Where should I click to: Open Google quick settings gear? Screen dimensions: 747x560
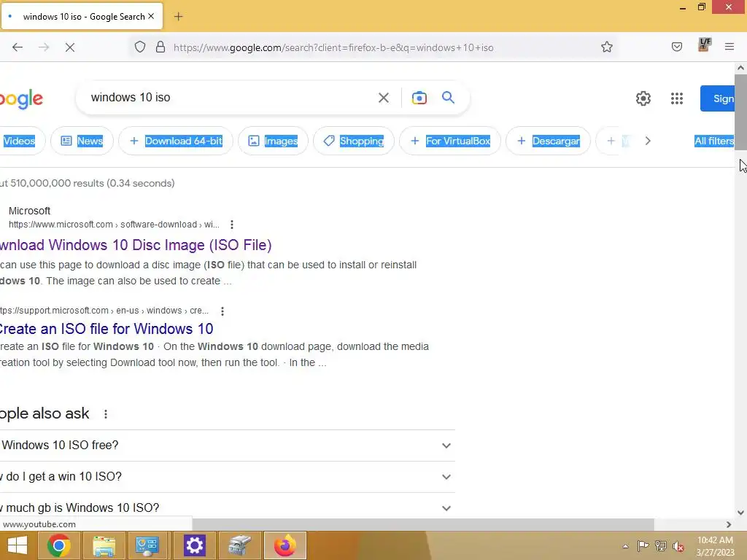(643, 98)
